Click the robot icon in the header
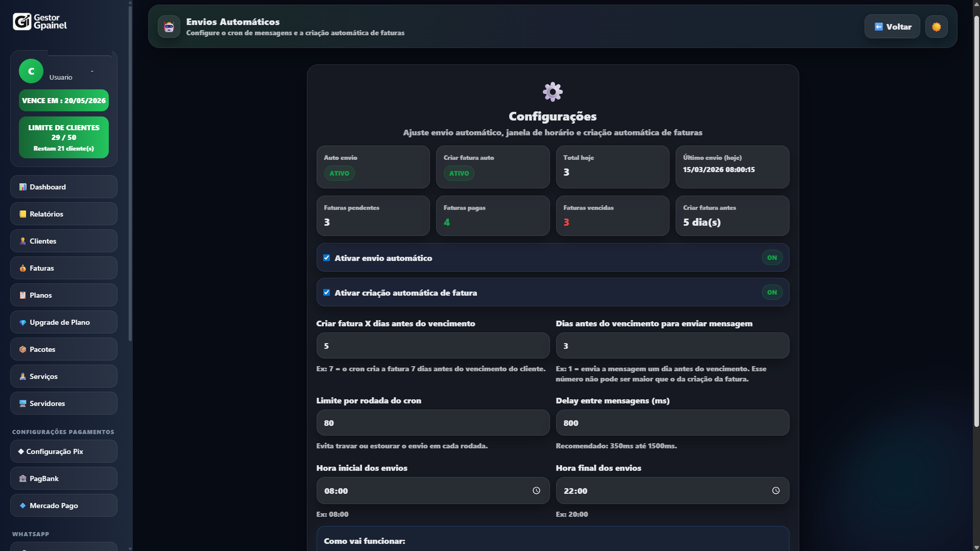The height and width of the screenshot is (551, 980). click(169, 27)
